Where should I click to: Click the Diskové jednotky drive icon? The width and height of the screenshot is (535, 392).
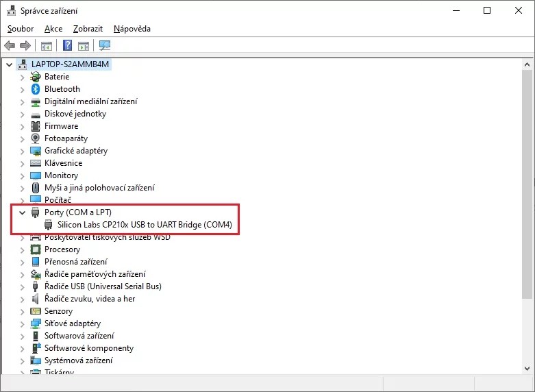point(36,115)
